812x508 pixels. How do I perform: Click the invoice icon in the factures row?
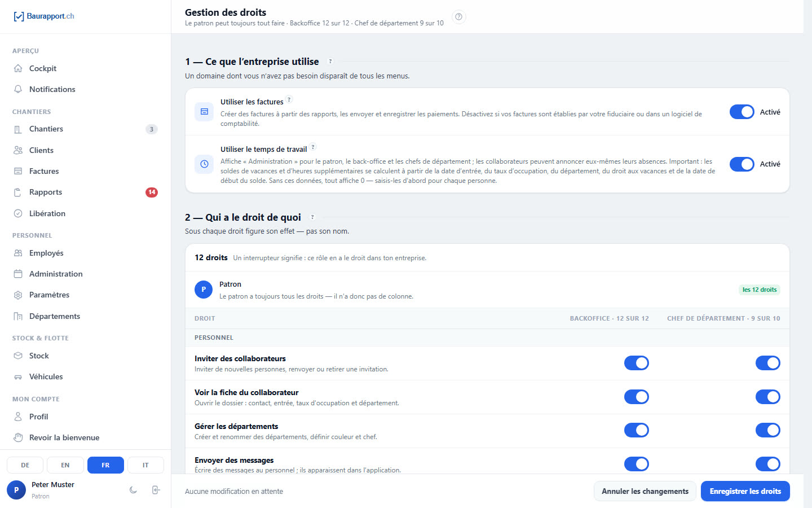(x=204, y=112)
